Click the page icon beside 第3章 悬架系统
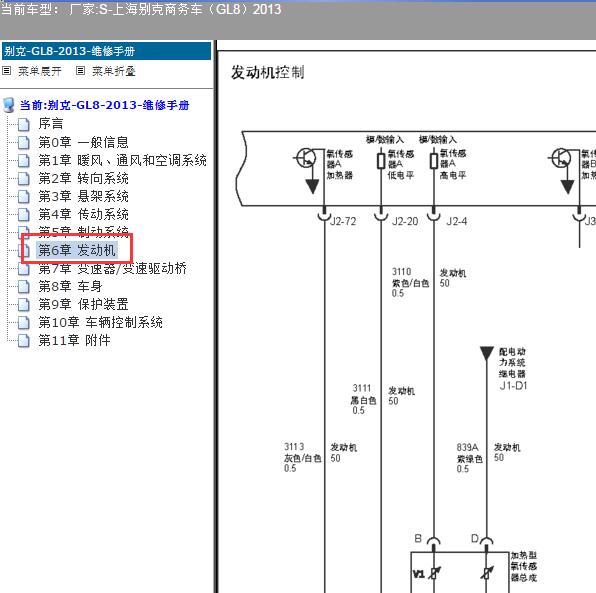596x593 pixels. tap(24, 197)
